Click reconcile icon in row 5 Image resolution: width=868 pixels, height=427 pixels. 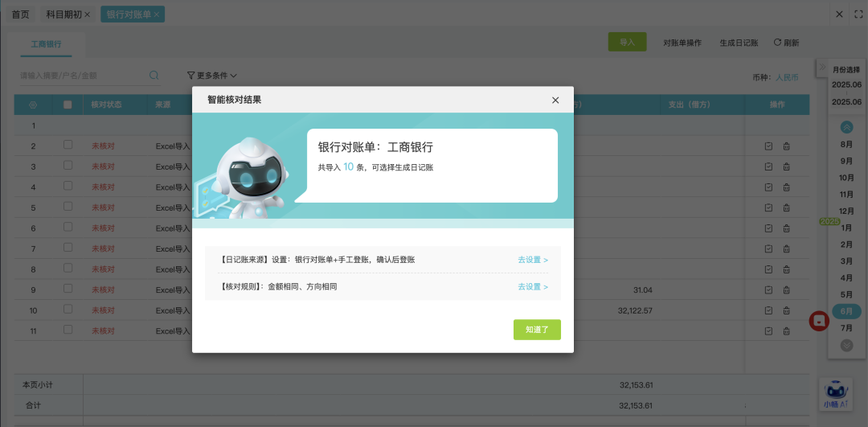point(768,207)
